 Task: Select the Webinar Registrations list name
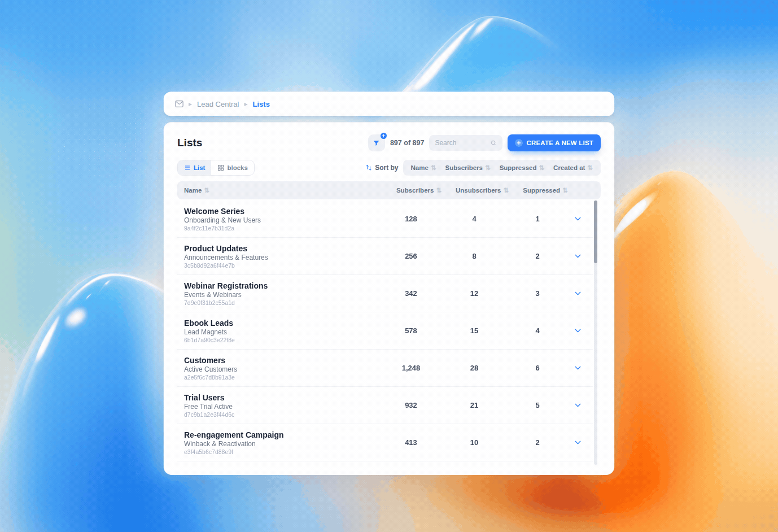pos(226,286)
